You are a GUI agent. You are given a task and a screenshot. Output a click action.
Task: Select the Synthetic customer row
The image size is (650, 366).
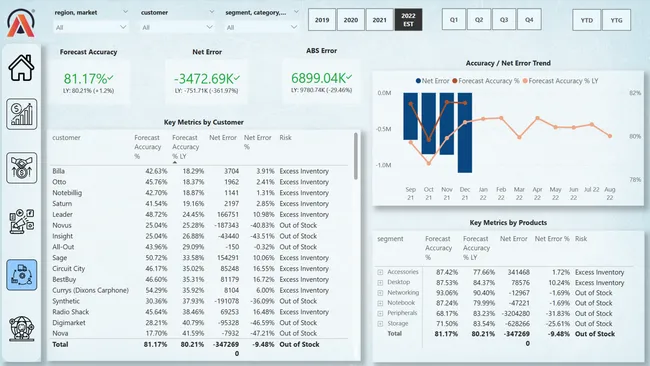pyautogui.click(x=199, y=301)
